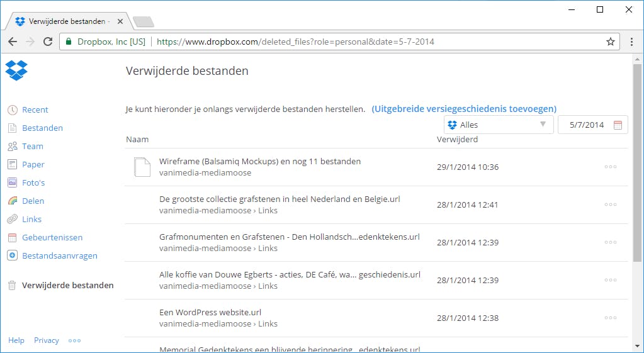The image size is (644, 353).
Task: Open options menu for Alle koffie row
Action: (611, 280)
